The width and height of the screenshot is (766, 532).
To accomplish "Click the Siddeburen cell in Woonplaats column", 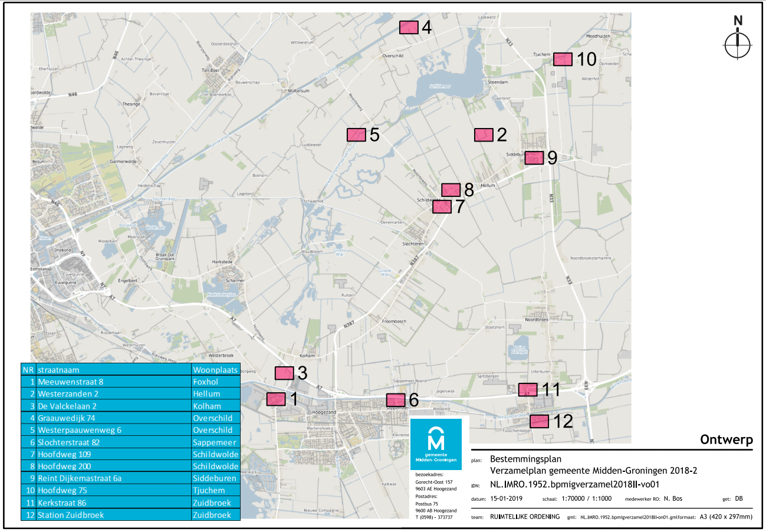I will pyautogui.click(x=216, y=478).
